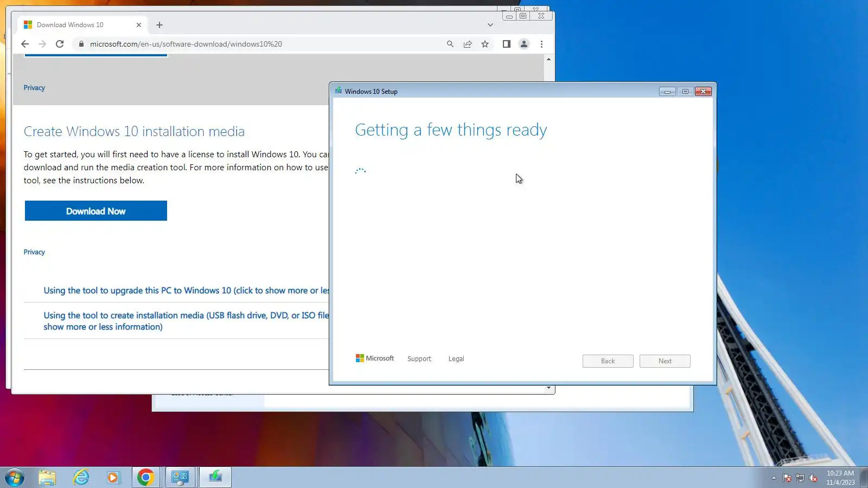Open Chrome's side panel

coord(506,44)
